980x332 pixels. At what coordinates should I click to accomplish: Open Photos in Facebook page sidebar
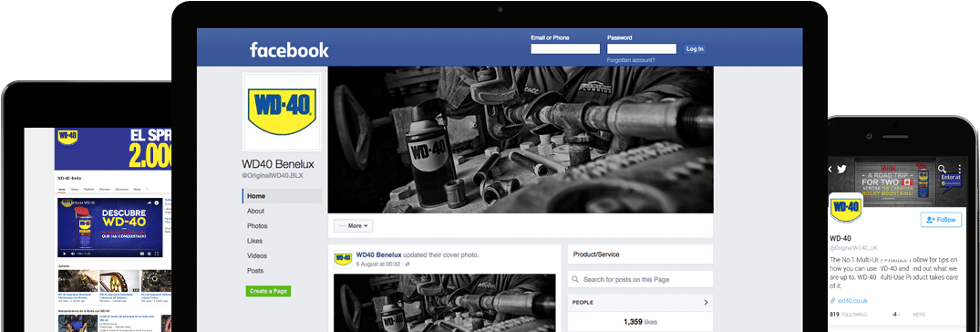point(257,225)
